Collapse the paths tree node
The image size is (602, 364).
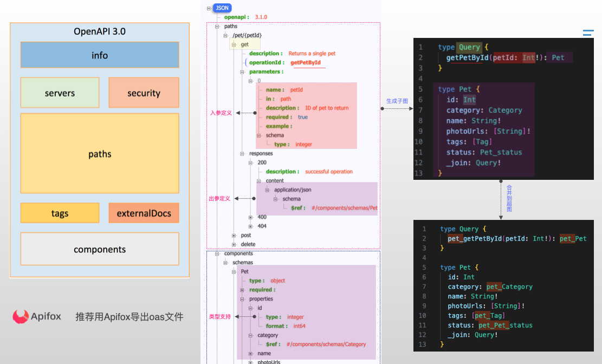[217, 27]
